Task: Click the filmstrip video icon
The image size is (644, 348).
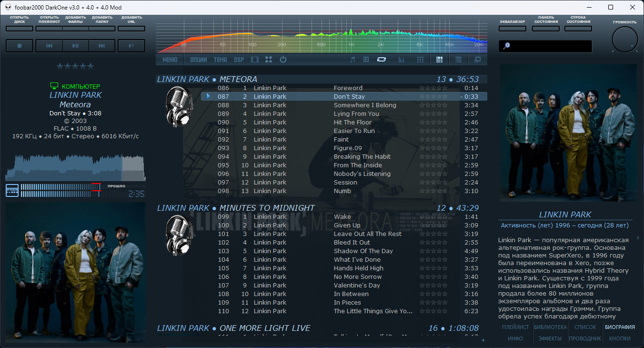Action: pyautogui.click(x=255, y=60)
